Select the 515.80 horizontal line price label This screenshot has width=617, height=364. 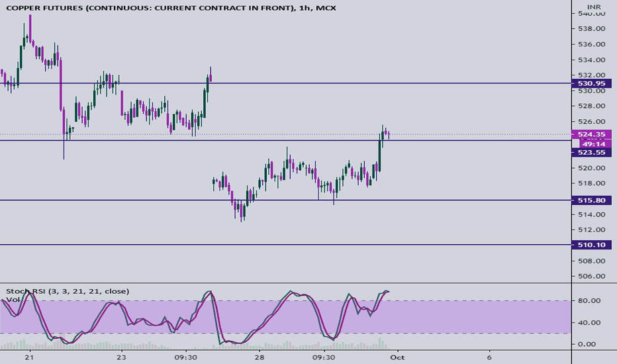[591, 201]
